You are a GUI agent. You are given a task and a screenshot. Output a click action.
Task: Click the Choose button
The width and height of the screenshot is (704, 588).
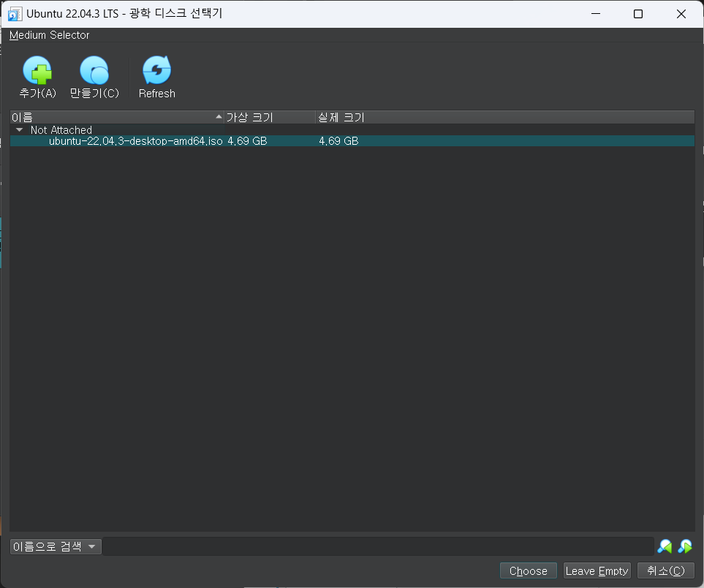coord(529,571)
